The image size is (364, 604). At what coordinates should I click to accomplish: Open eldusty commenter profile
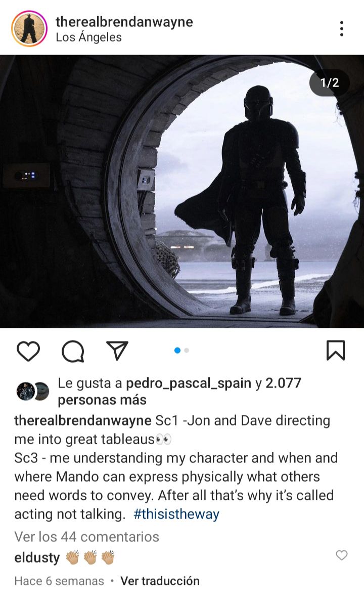(x=37, y=558)
